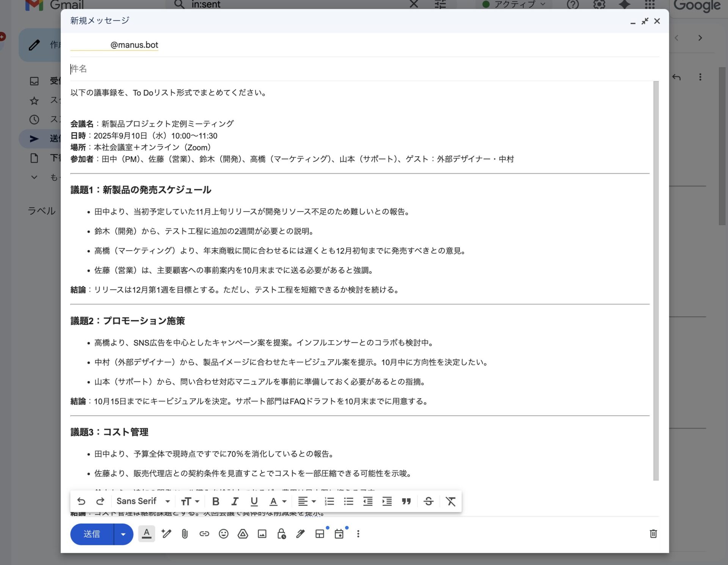Insert an emoji into the message
The width and height of the screenshot is (728, 565).
pos(223,534)
